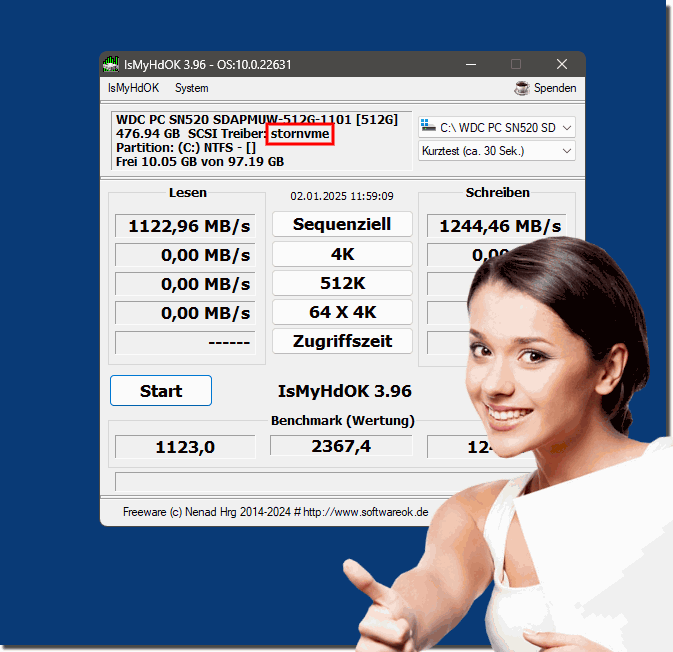Viewport: 673px width, 652px height.
Task: Click the 2367,4 total benchmark score
Action: pos(341,446)
